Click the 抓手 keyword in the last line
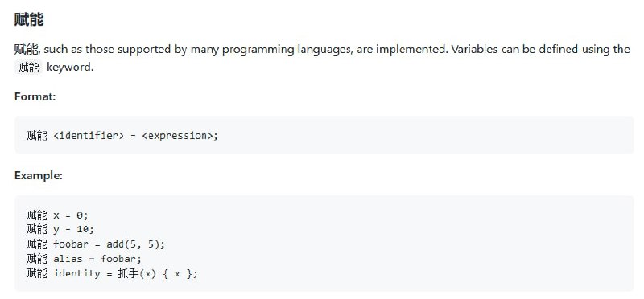This screenshot has height=299, width=644. click(129, 273)
